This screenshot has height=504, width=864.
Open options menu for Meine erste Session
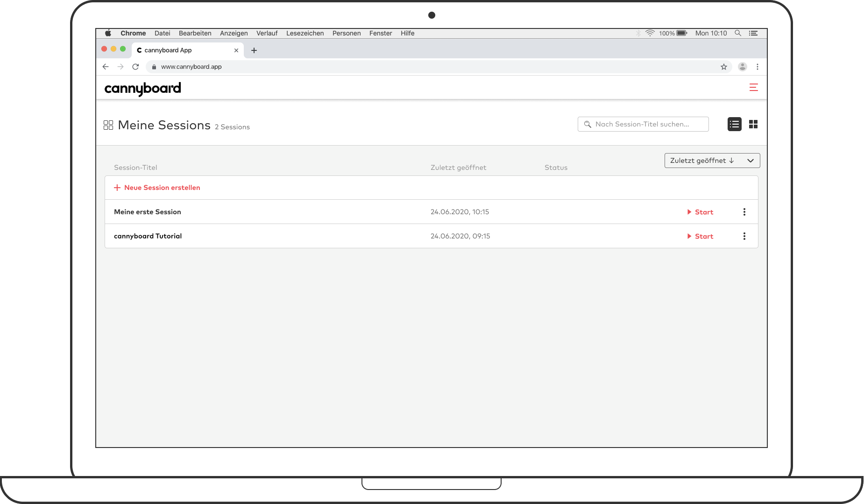pyautogui.click(x=744, y=212)
